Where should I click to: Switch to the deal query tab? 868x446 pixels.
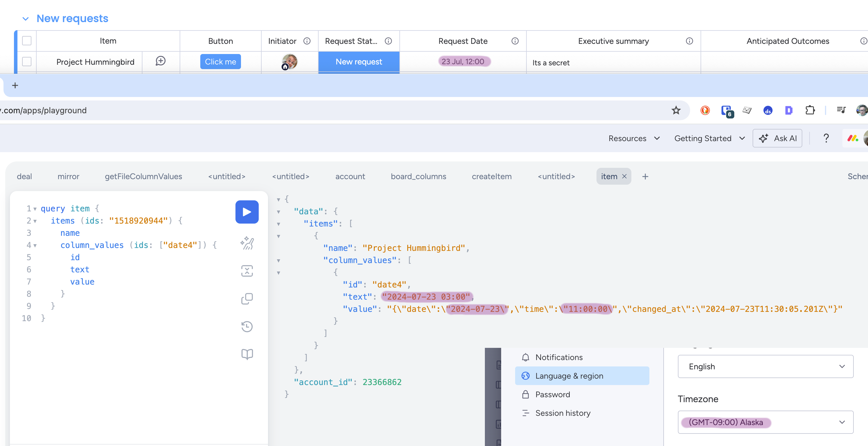click(24, 176)
